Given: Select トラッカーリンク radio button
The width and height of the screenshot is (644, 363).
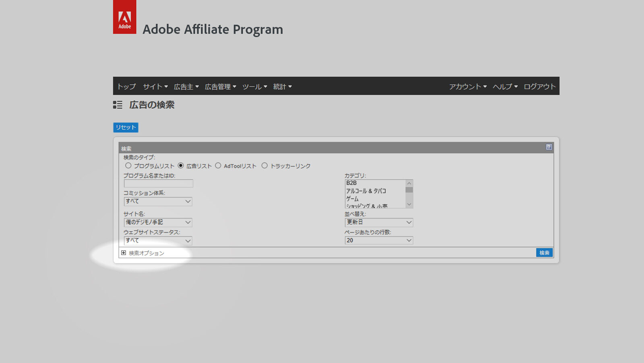Looking at the screenshot, I should point(264,166).
